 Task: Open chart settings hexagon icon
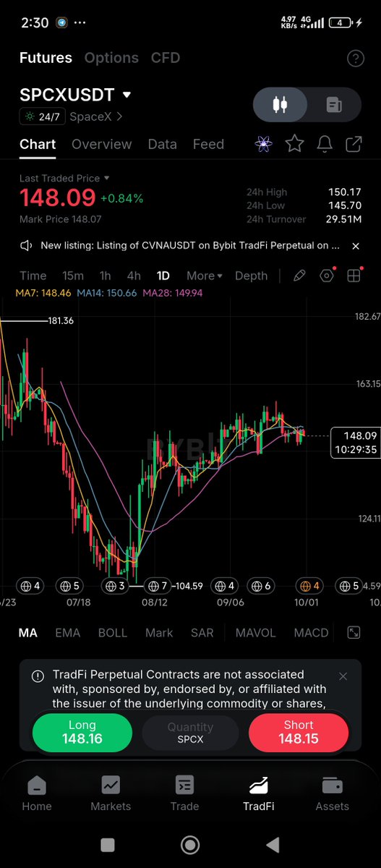point(327,276)
